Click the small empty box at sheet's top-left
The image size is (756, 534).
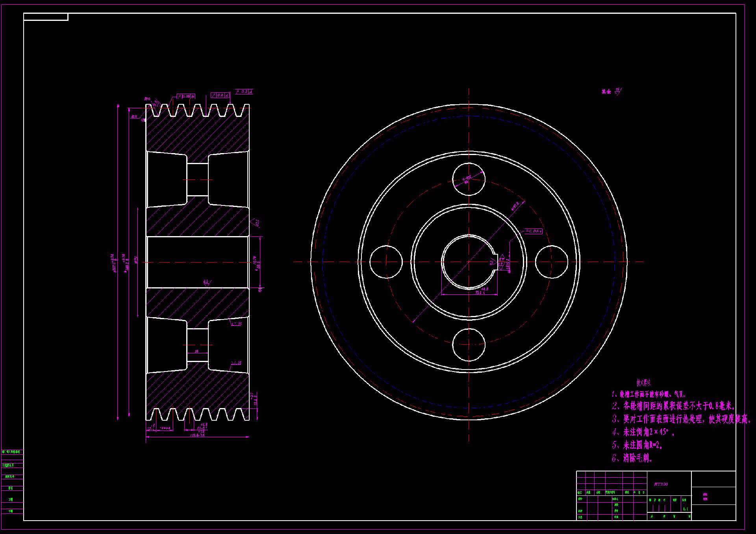(46, 17)
